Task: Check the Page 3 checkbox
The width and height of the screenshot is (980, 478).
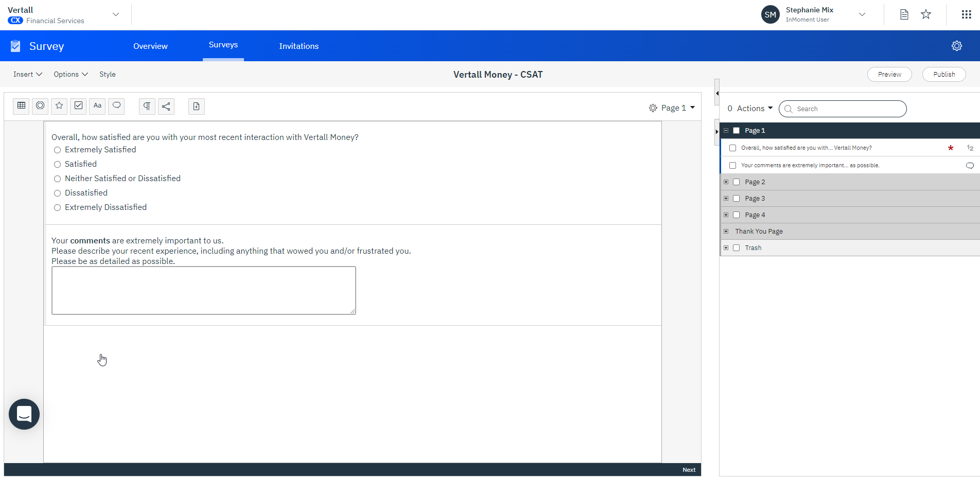Action: 737,199
